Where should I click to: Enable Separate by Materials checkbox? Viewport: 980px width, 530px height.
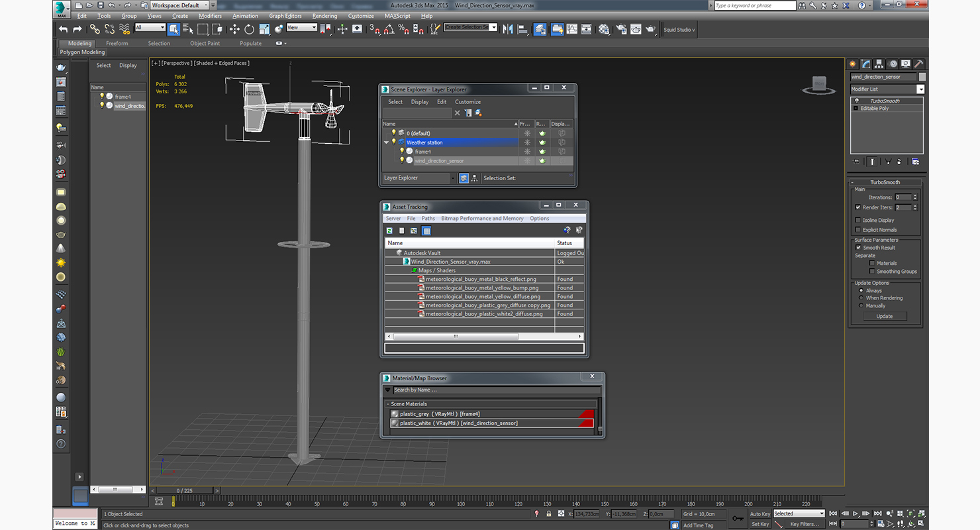coord(872,263)
